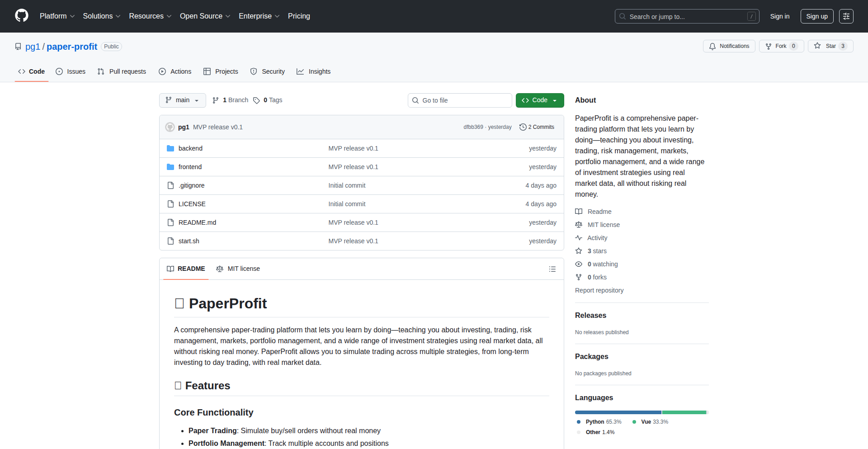Click the Insights graph icon

click(x=301, y=71)
